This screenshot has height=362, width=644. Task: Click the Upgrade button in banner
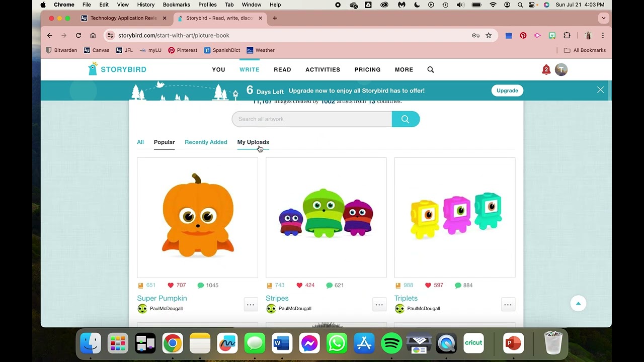tap(507, 90)
